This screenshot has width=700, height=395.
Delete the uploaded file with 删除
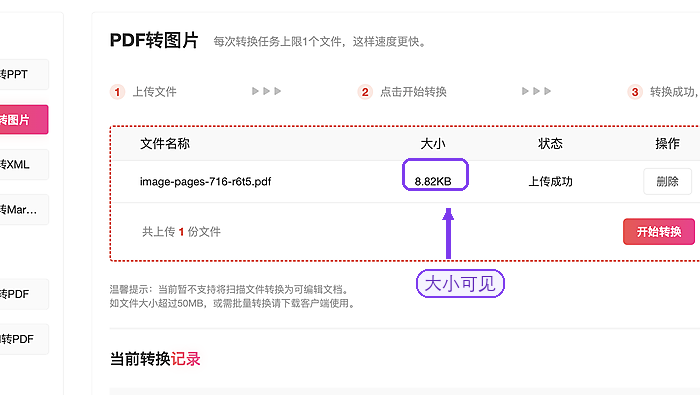(x=667, y=181)
